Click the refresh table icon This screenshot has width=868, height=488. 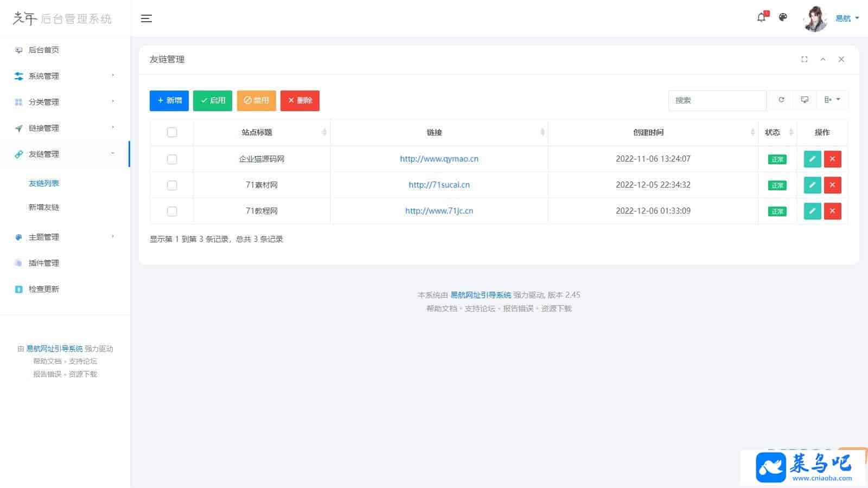[x=781, y=100]
